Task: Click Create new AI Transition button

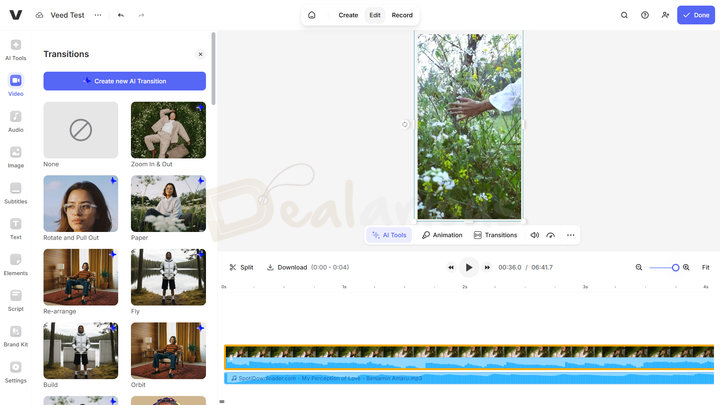Action: 124,81
